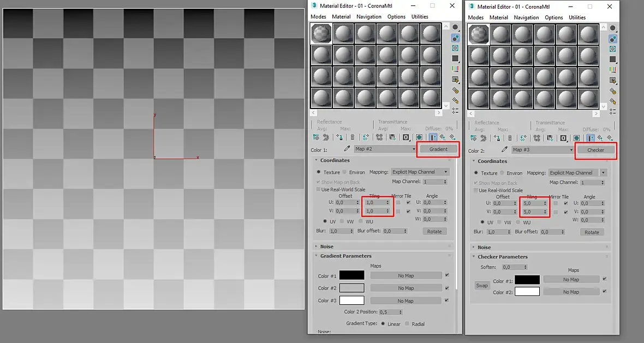Open Navigation menu in left editor

[x=368, y=17]
